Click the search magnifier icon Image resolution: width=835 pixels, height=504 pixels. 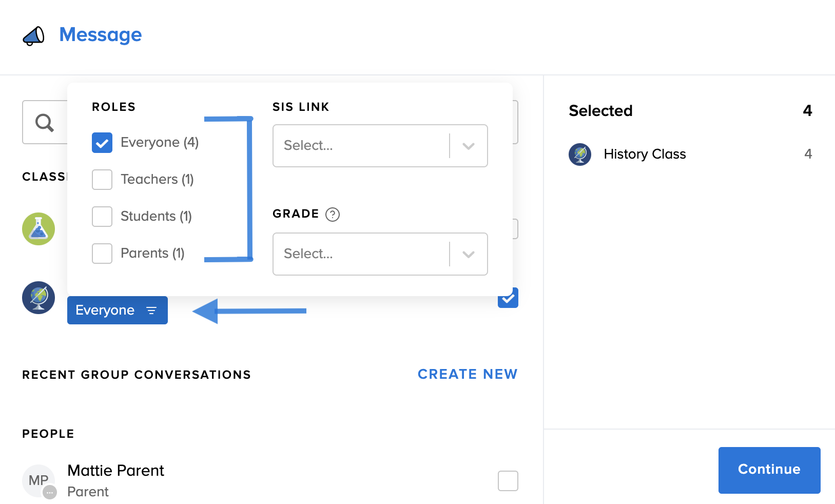pyautogui.click(x=45, y=123)
